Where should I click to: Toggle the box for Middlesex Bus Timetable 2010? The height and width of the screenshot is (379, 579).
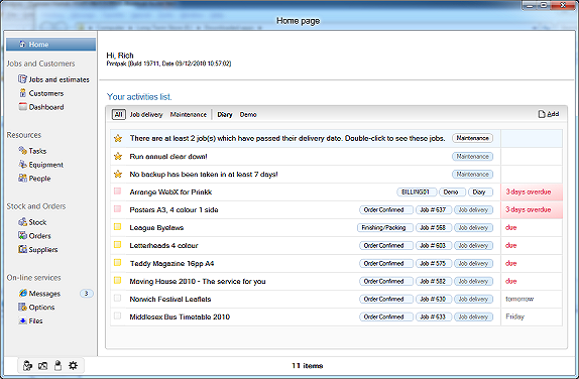pos(117,316)
